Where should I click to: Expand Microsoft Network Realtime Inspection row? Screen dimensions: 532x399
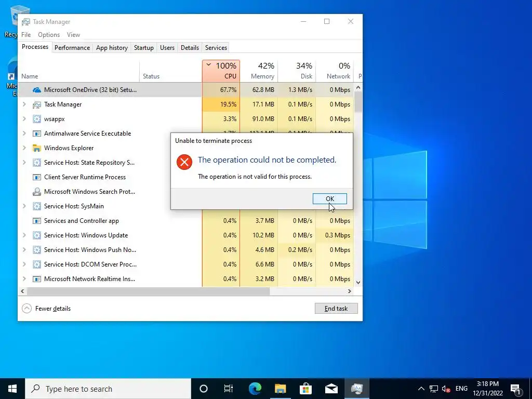coord(24,279)
